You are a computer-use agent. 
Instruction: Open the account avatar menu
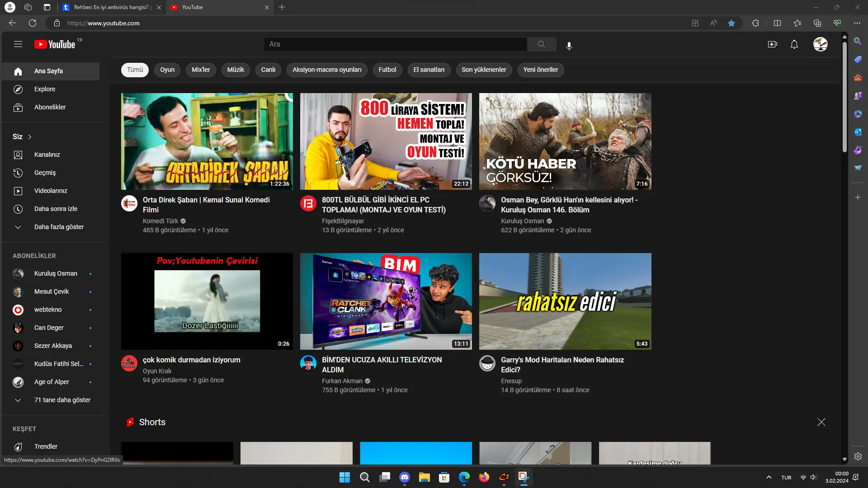point(821,44)
